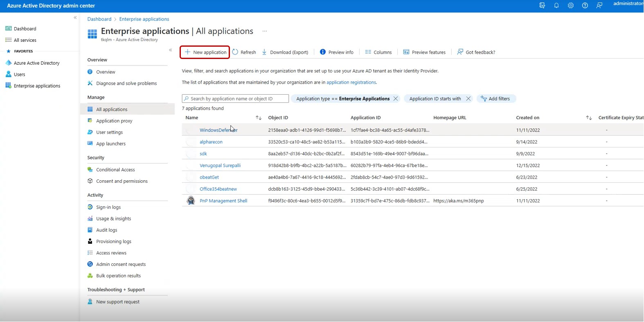Focus the application name search box
This screenshot has width=644, height=322.
tap(235, 99)
